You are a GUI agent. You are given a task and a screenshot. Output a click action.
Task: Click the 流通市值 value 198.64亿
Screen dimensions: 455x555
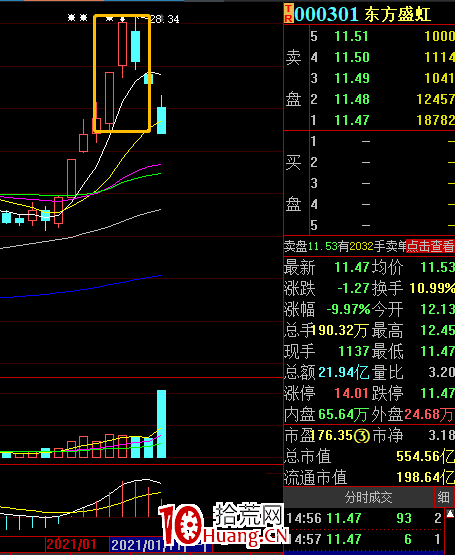(x=426, y=477)
